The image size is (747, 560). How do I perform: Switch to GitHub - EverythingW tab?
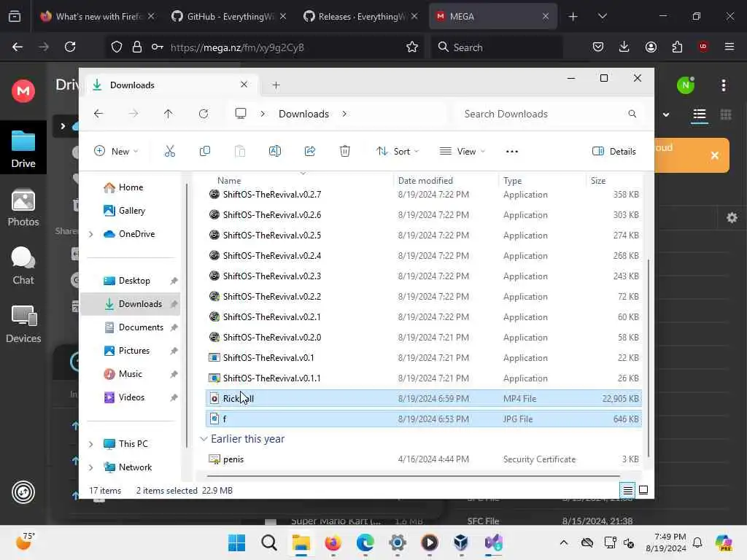(x=228, y=16)
